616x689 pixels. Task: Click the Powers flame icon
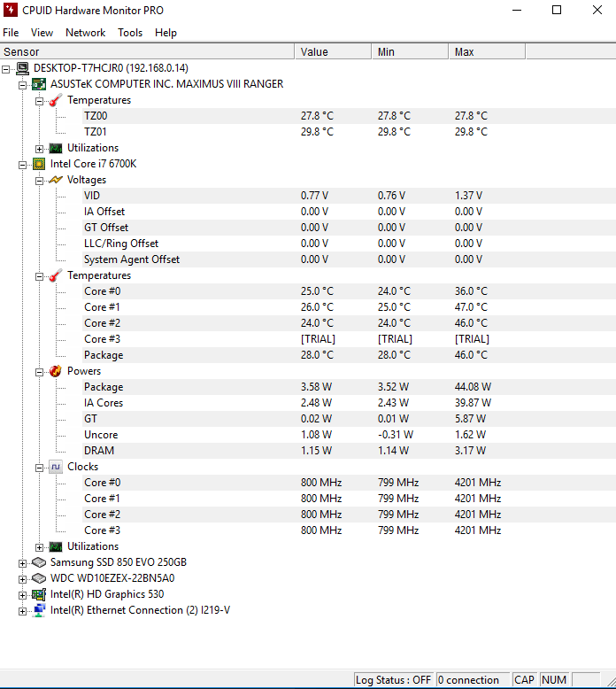click(56, 371)
